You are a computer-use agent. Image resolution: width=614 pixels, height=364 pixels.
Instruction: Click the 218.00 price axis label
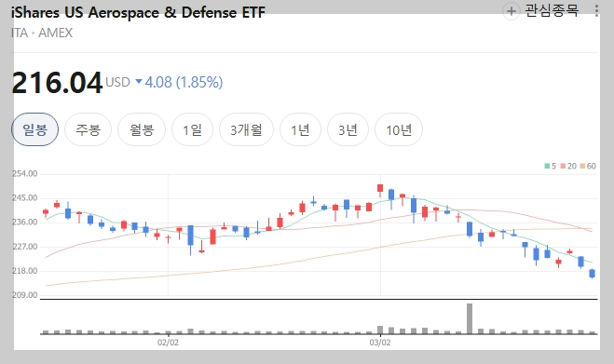pos(25,271)
